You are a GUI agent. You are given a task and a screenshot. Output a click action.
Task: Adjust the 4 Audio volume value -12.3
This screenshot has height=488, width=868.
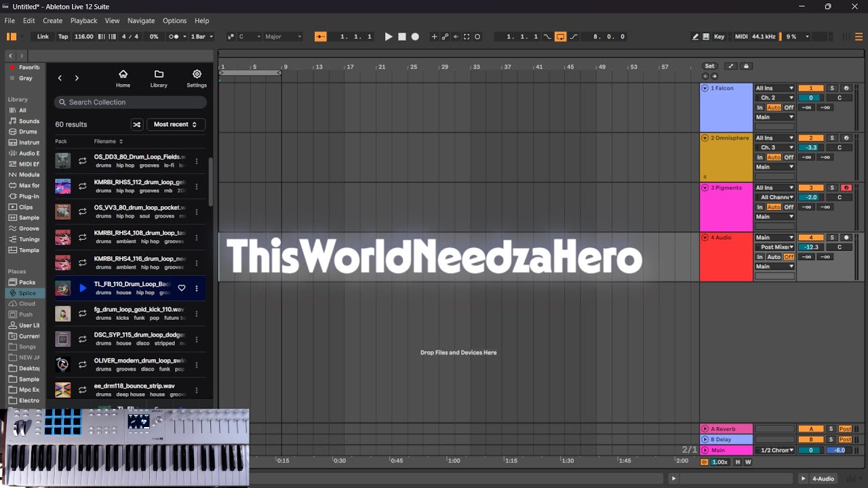click(811, 247)
